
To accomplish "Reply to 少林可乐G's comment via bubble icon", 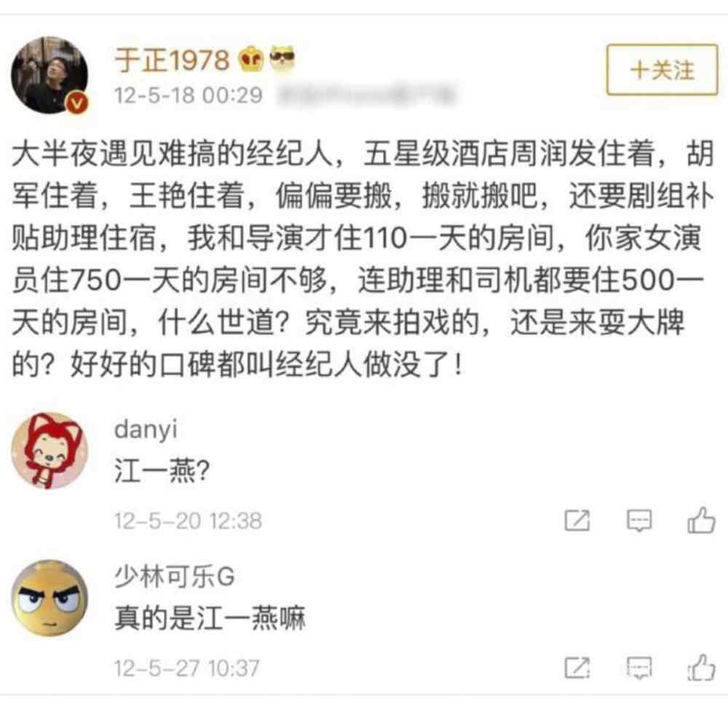I will [639, 668].
